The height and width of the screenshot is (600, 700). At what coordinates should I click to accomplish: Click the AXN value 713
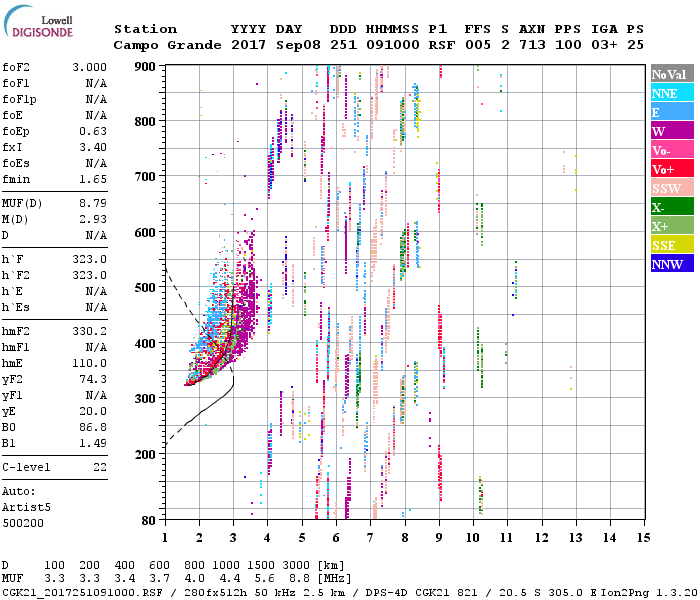[x=532, y=46]
